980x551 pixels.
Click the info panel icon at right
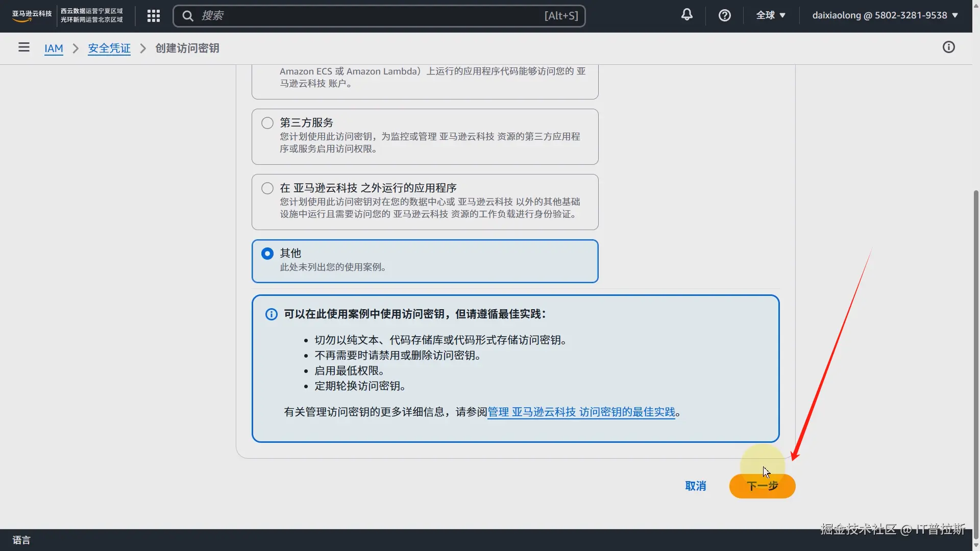click(948, 47)
